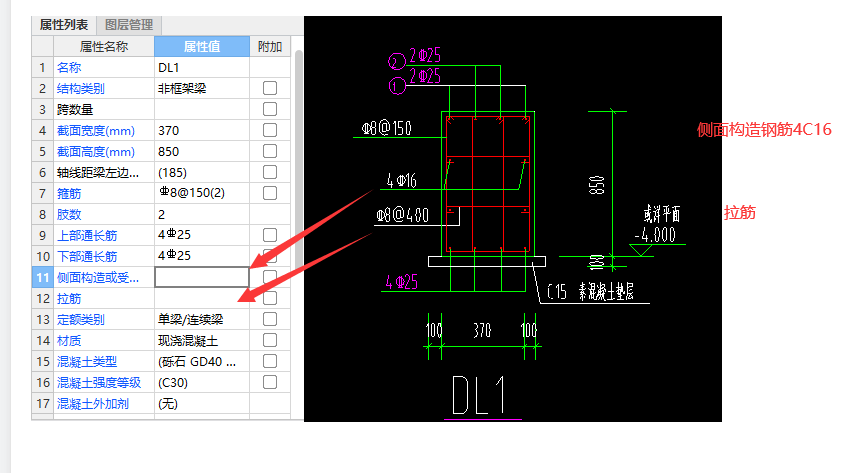Toggle the 混凝土类型 附加 checkbox
Image resolution: width=852 pixels, height=473 pixels.
click(270, 361)
